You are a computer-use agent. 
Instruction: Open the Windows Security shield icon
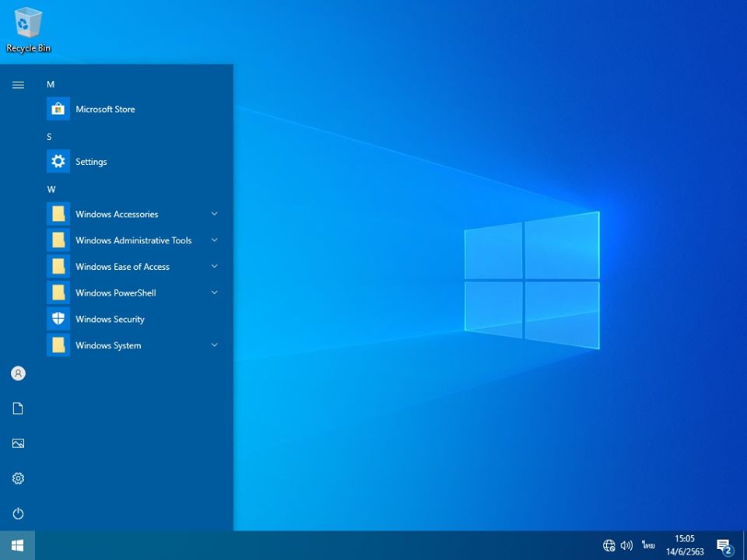tap(58, 319)
